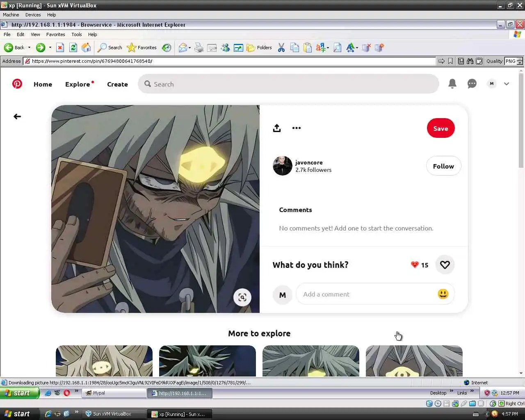The image size is (525, 420).
Task: Click the Copy icon in toolbar
Action: point(294,48)
